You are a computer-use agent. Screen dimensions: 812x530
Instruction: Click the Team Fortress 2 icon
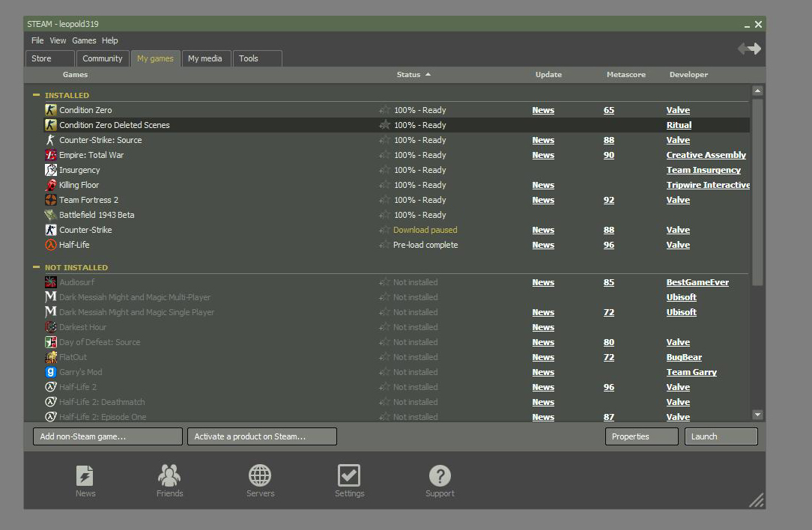coord(51,201)
